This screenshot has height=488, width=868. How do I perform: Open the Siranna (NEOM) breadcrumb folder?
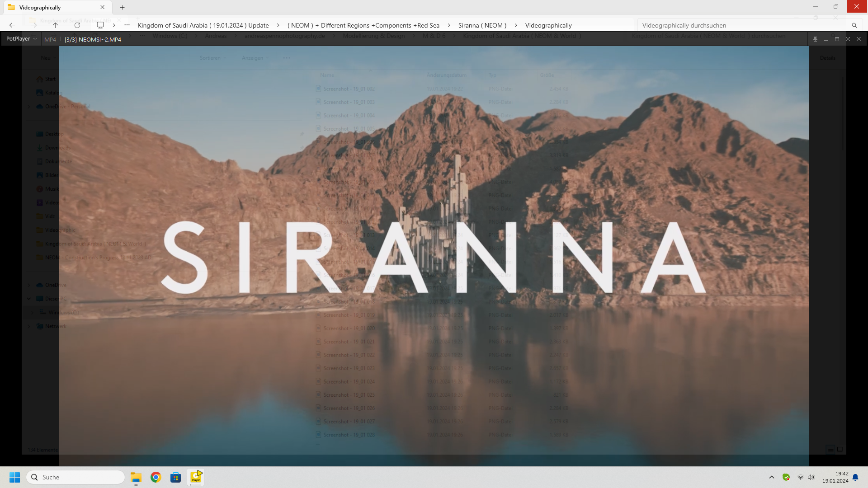pyautogui.click(x=482, y=25)
